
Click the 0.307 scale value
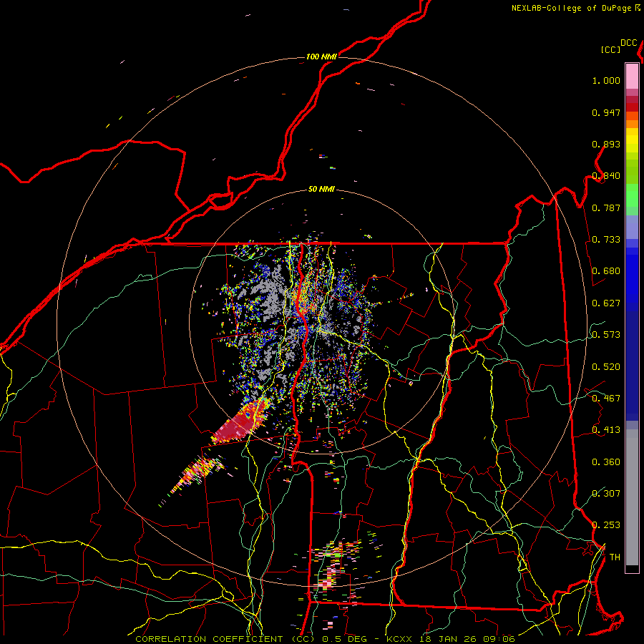pyautogui.click(x=606, y=494)
